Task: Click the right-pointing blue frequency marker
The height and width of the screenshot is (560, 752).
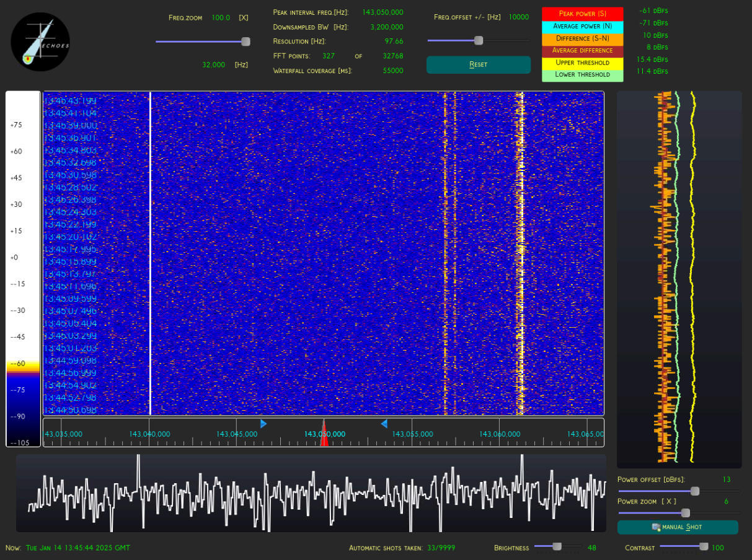Action: 263,424
